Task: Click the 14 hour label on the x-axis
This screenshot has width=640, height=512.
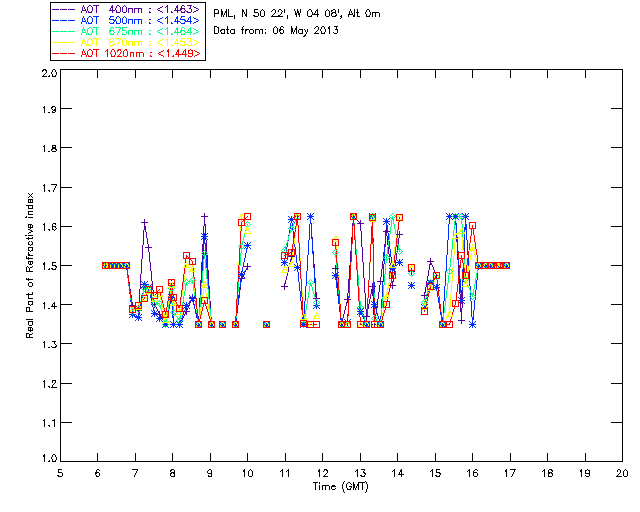Action: [x=398, y=473]
